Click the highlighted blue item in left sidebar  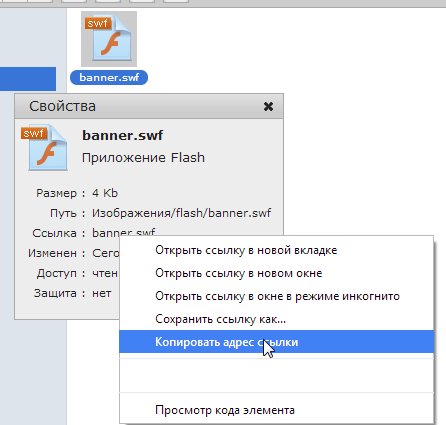click(x=28, y=79)
